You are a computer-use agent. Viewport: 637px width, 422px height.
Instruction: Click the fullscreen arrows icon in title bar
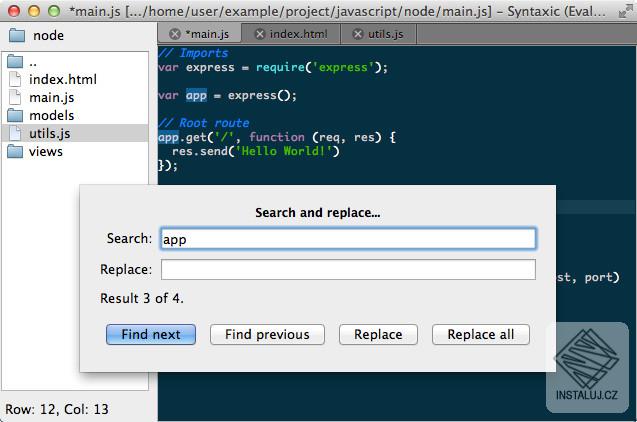626,11
